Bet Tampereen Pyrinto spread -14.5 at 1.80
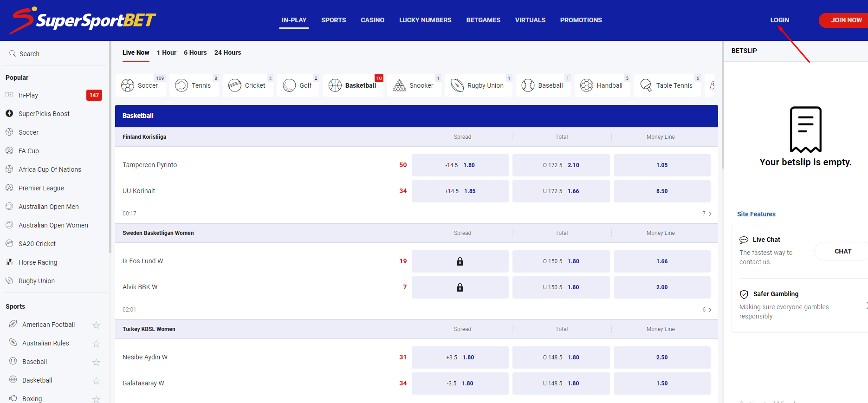868x403 pixels. tap(460, 165)
